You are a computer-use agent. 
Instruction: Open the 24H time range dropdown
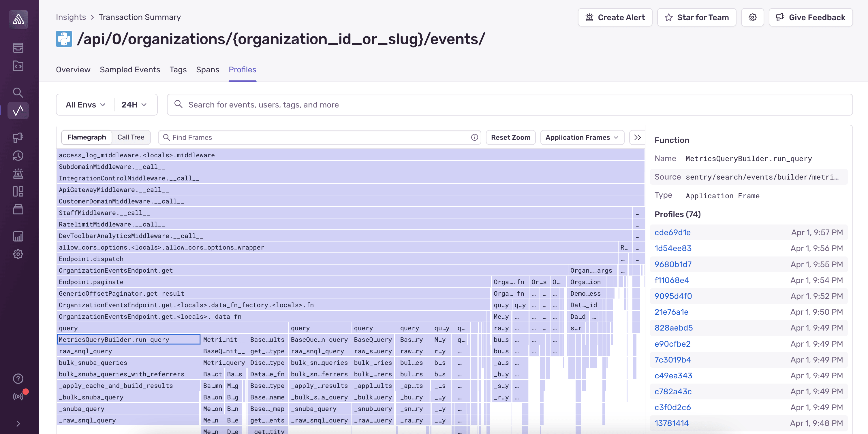pyautogui.click(x=134, y=104)
